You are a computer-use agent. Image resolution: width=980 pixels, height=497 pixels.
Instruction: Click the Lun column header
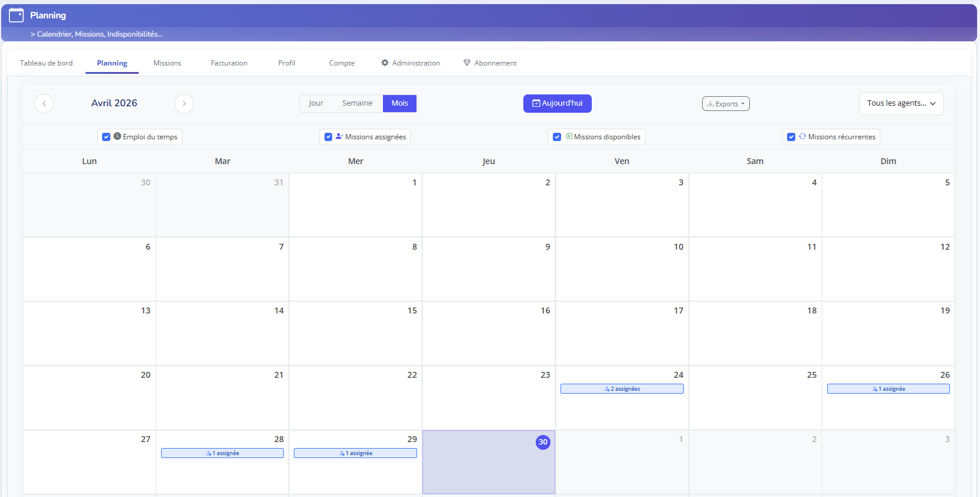coord(89,161)
